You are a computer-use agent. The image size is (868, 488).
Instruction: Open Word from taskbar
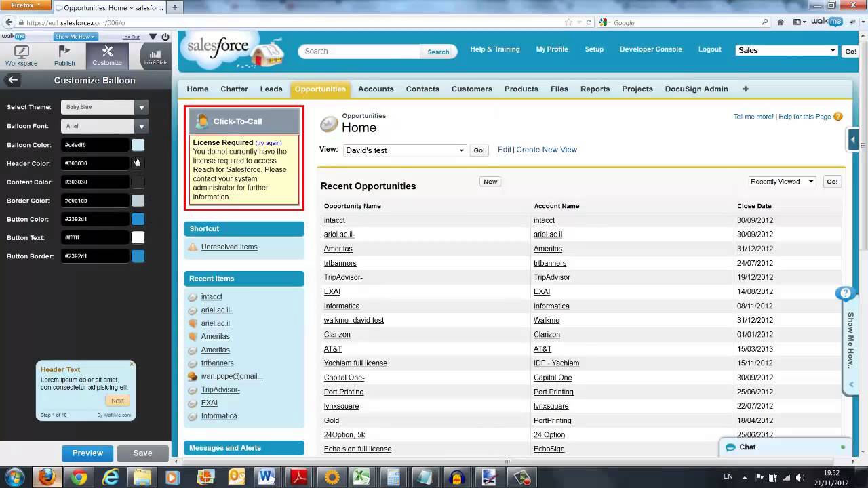[267, 477]
